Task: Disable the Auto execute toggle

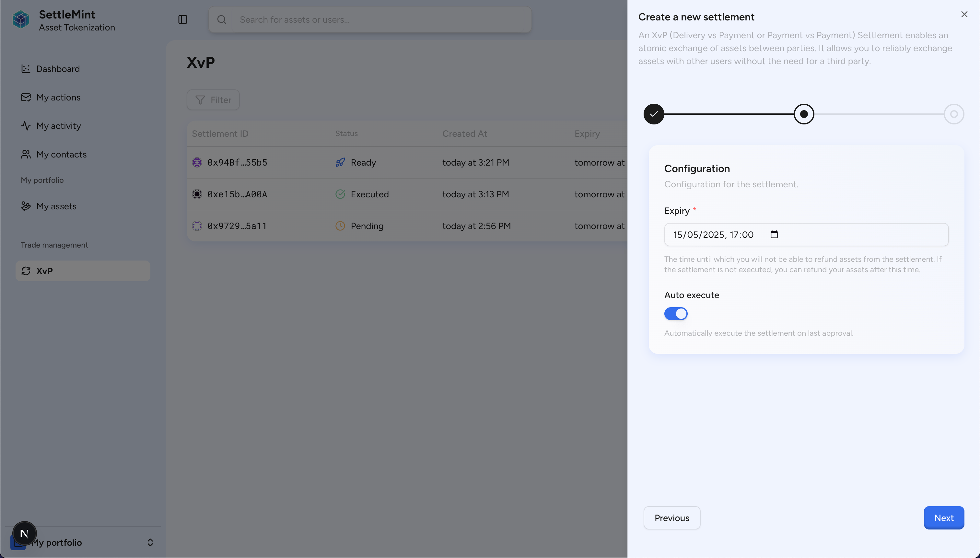Action: (x=676, y=313)
